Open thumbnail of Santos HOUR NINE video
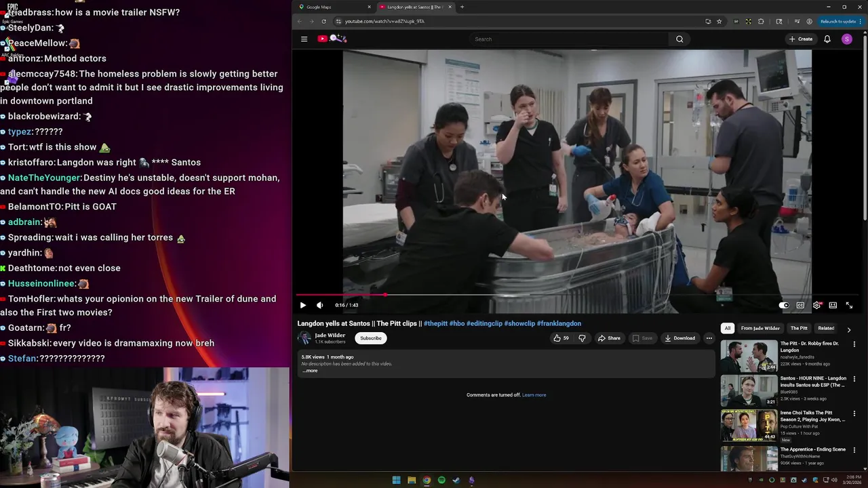868x488 pixels. click(x=749, y=390)
